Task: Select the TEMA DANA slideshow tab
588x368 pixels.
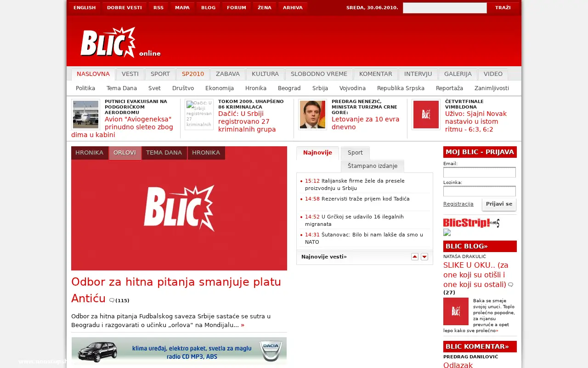Action: click(164, 153)
